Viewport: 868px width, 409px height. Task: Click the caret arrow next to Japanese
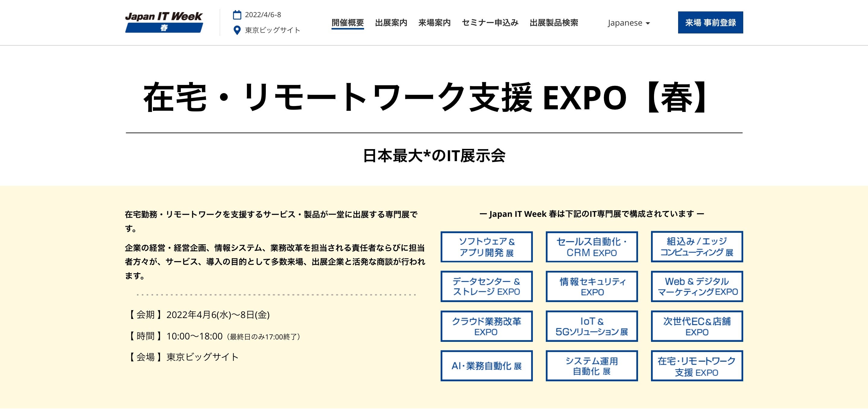(x=648, y=23)
